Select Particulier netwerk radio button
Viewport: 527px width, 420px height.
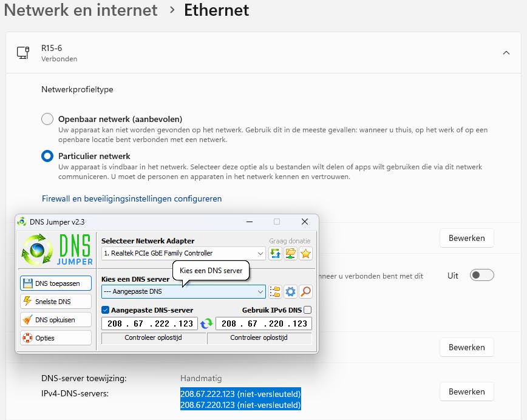tap(47, 156)
